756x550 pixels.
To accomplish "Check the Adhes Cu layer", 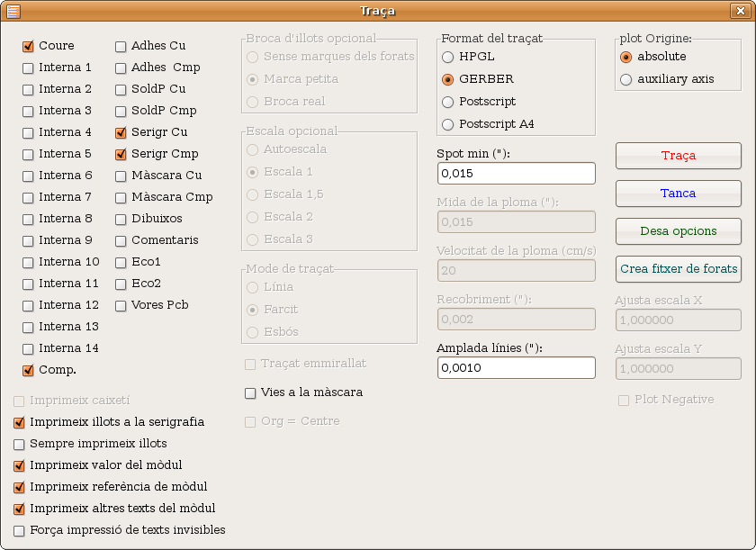I will click(121, 46).
